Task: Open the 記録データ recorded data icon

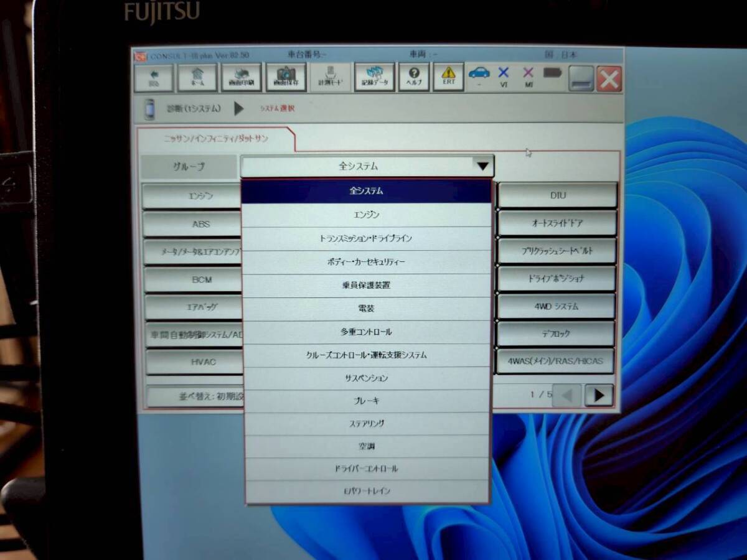Action: click(x=375, y=76)
